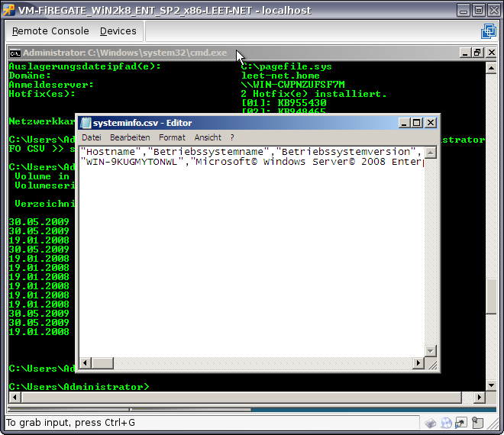
Task: Open the Remote Console menu
Action: pyautogui.click(x=50, y=31)
